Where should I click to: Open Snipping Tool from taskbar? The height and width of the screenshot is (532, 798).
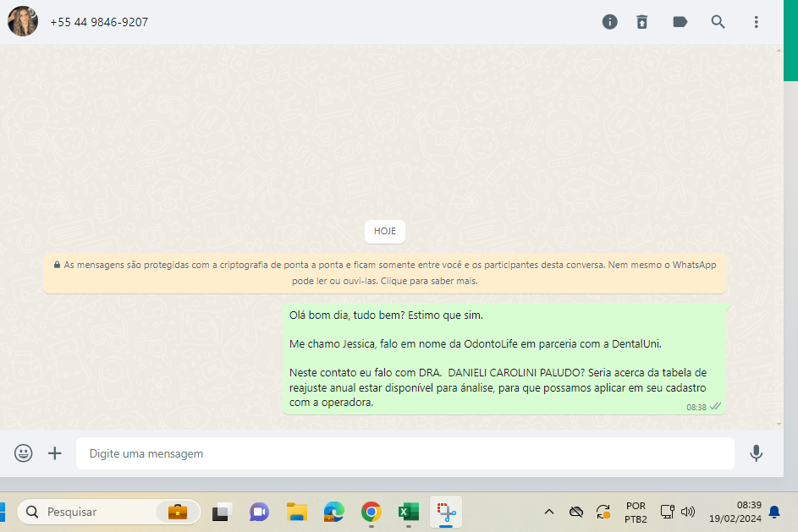click(x=446, y=512)
